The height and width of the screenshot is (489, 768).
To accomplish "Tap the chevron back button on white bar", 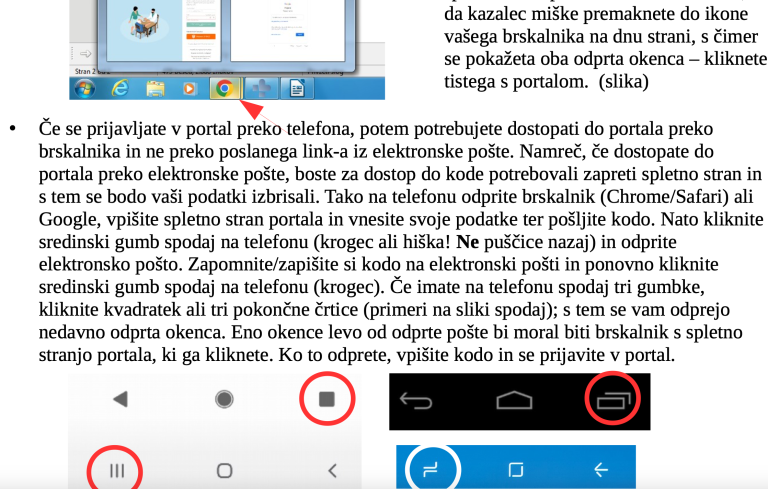I will coord(334,469).
